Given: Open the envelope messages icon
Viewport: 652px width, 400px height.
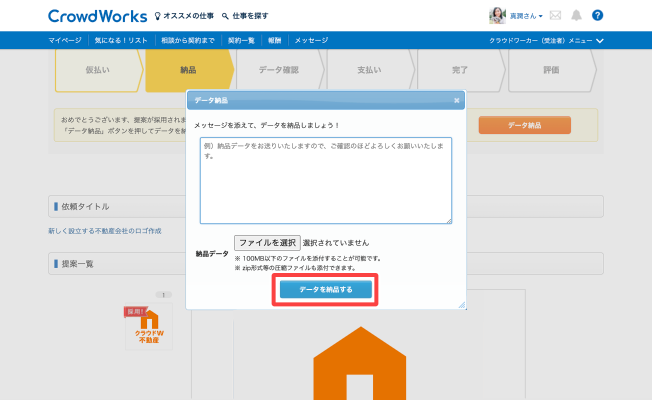Looking at the screenshot, I should [x=556, y=16].
